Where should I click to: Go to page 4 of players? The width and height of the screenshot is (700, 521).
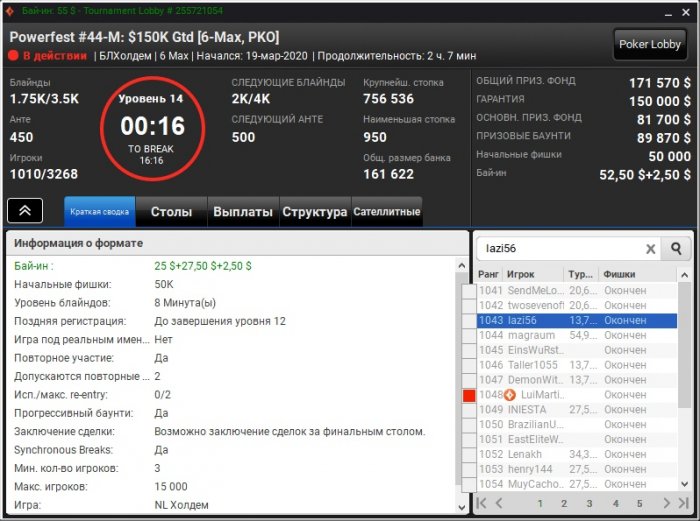[616, 504]
